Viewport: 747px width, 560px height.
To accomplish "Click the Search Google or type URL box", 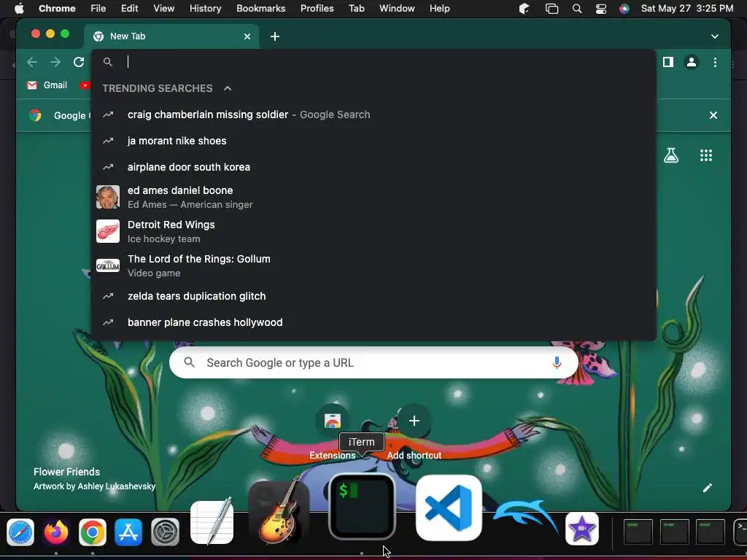I will pos(374,363).
